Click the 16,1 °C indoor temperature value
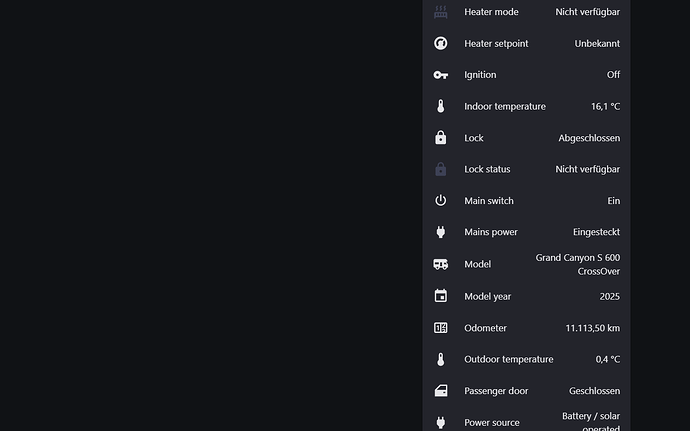 [606, 107]
